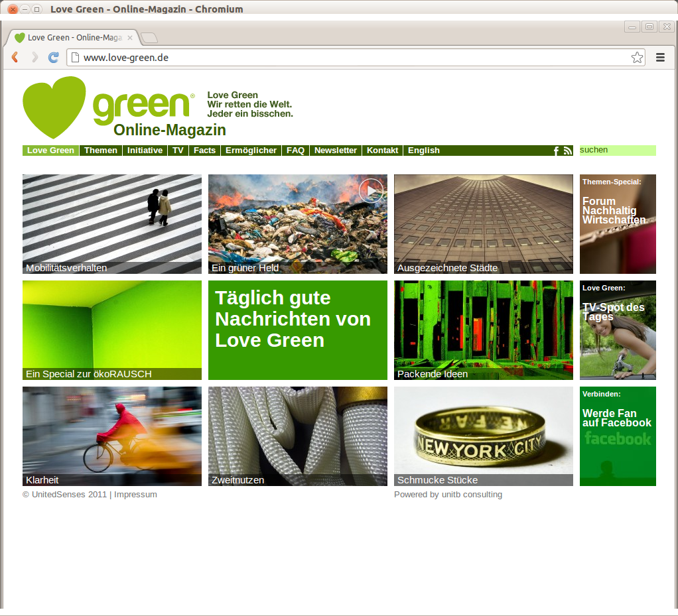Viewport: 678px width, 616px height.
Task: Open the Initiative menu item
Action: [145, 151]
